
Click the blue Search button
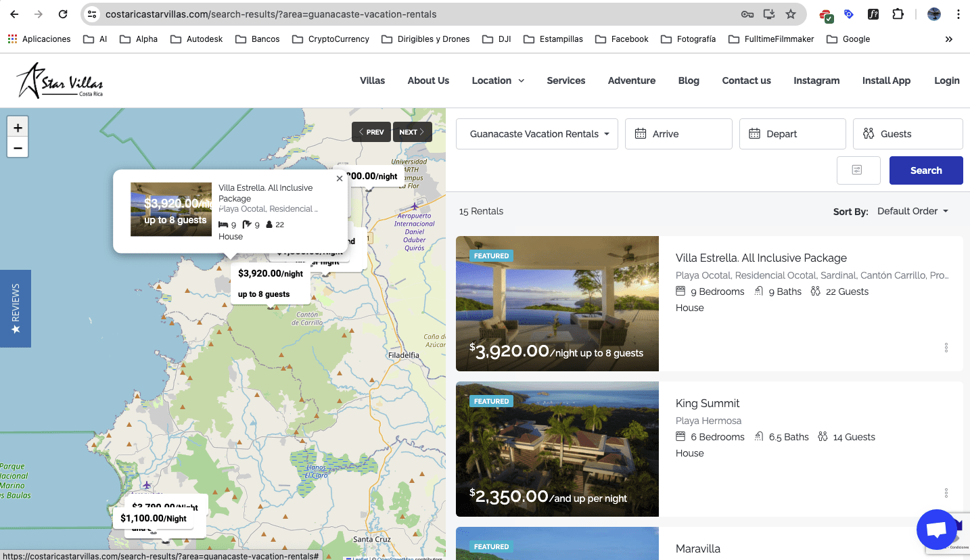926,170
